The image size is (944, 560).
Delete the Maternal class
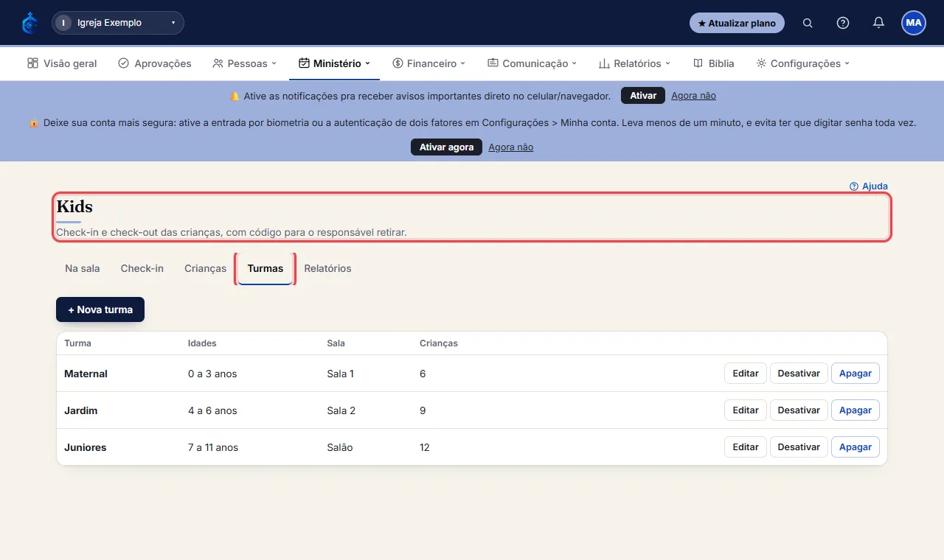[855, 374]
